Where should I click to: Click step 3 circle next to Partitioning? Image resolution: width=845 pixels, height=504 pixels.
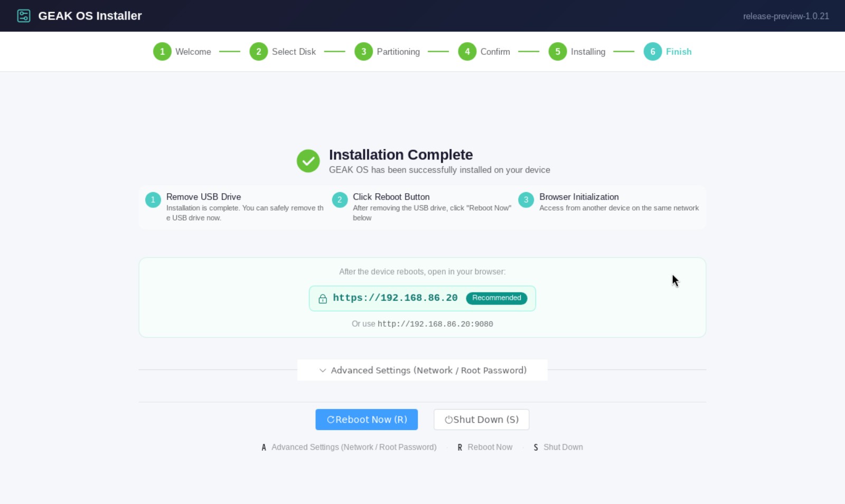click(x=363, y=52)
